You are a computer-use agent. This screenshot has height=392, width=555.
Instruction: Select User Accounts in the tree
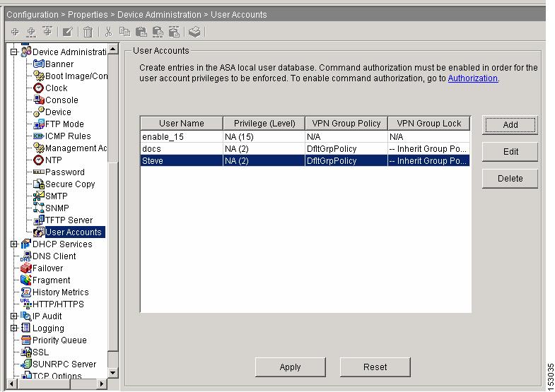(x=74, y=232)
